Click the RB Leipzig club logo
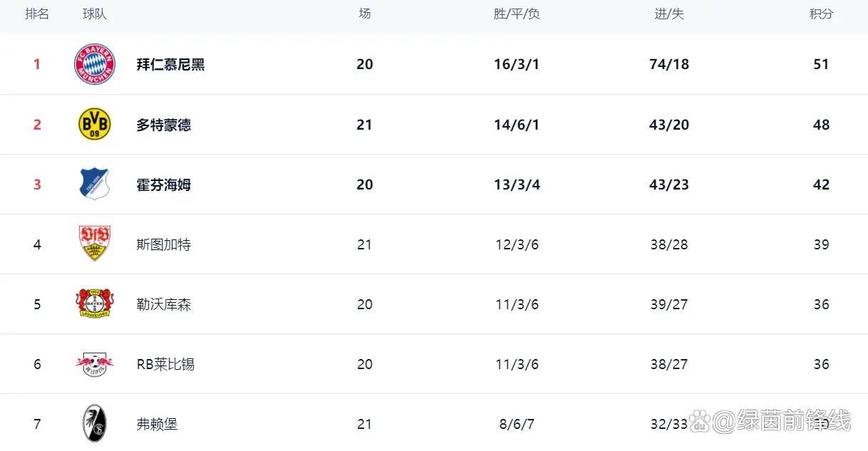This screenshot has width=868, height=451. 95,364
